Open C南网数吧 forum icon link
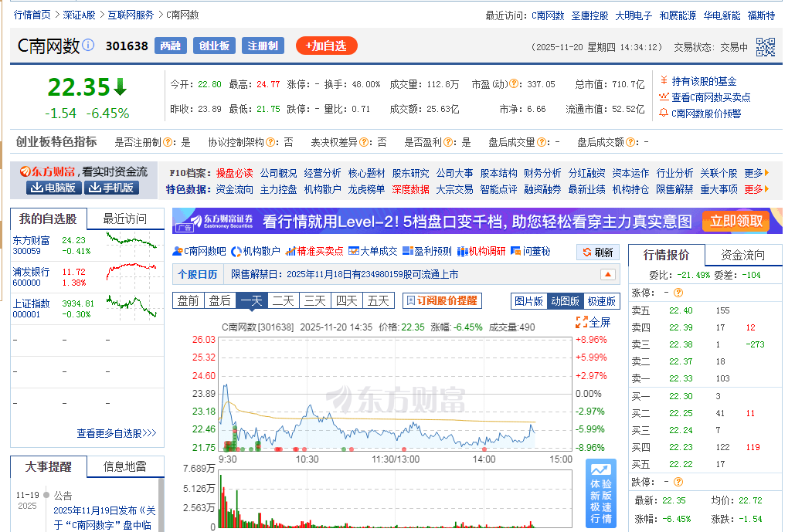This screenshot has width=795, height=532. pos(199,251)
